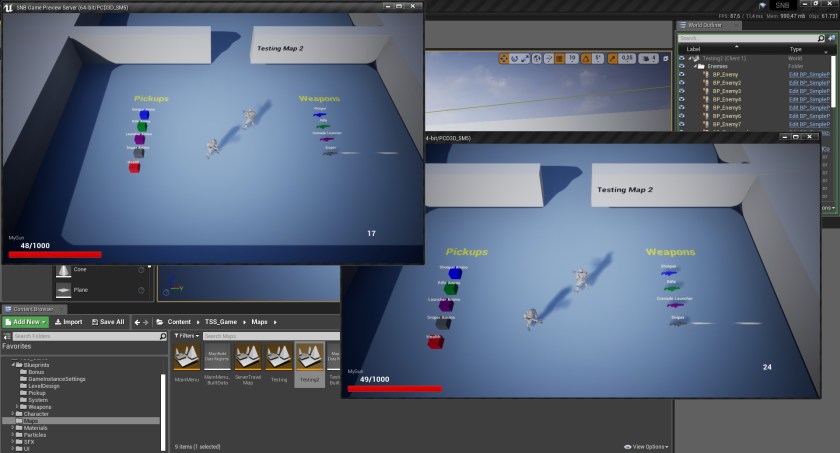The height and width of the screenshot is (453, 840).
Task: Select the MainMenu map thumbnail
Action: [x=186, y=358]
